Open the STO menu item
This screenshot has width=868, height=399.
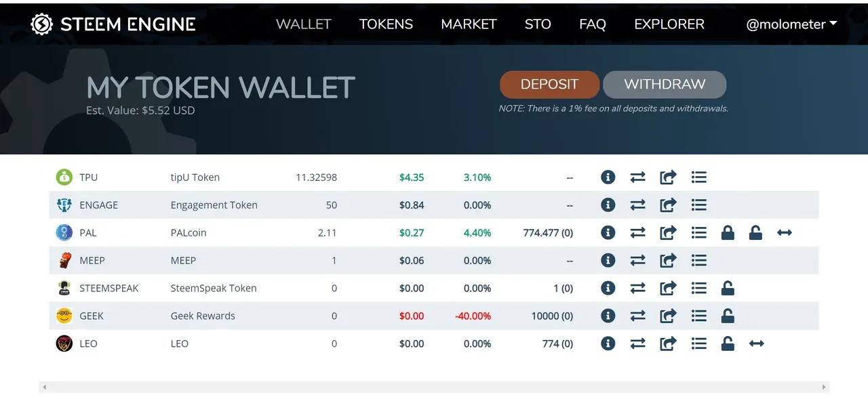coord(538,24)
